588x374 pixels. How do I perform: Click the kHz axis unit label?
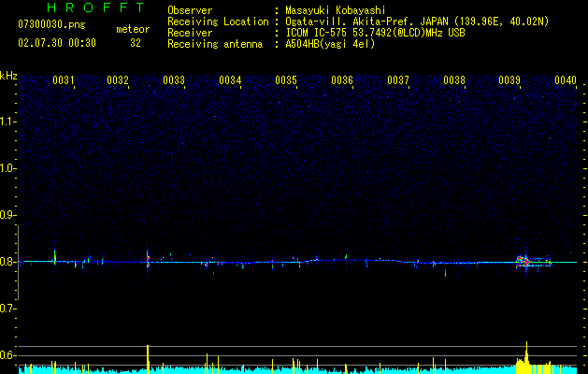tap(8, 76)
